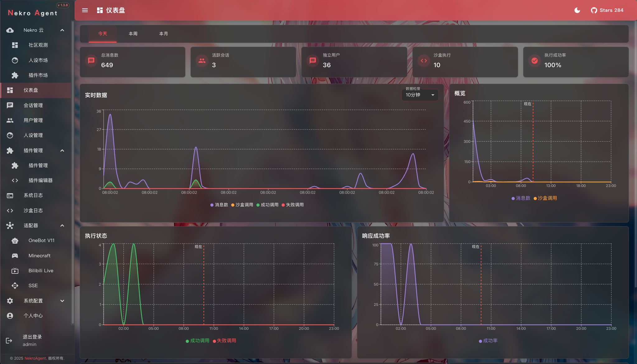This screenshot has width=637, height=364.
Task: Open the 插件编辑器 code editor
Action: tap(40, 180)
